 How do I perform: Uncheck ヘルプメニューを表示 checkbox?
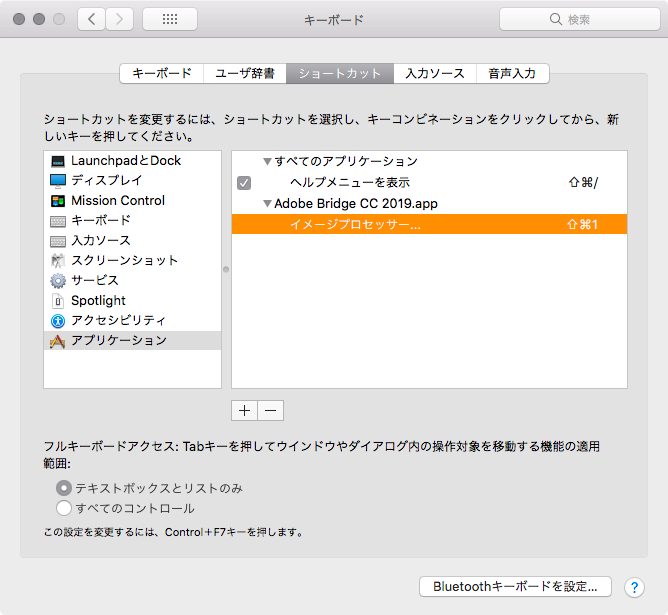pyautogui.click(x=244, y=183)
